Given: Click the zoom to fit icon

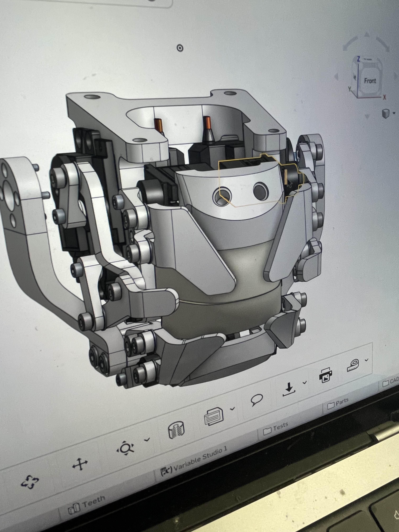Looking at the screenshot, I should [x=125, y=448].
